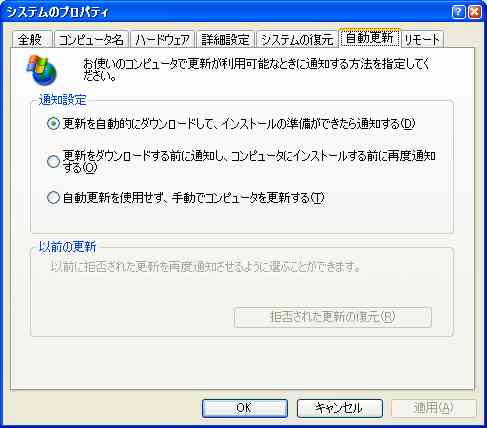Switch to the リモート tab
Viewport: 487px width, 428px height.
point(422,40)
